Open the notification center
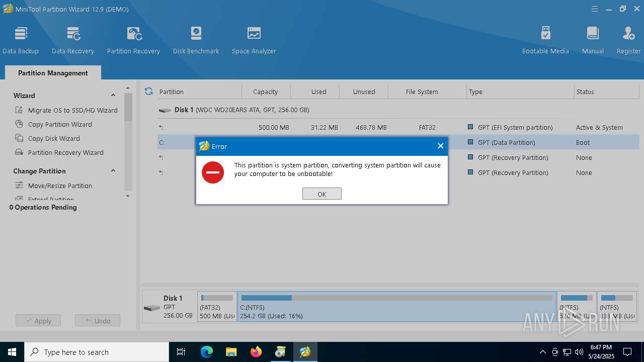Viewport: 644px width, 362px height. (x=628, y=352)
